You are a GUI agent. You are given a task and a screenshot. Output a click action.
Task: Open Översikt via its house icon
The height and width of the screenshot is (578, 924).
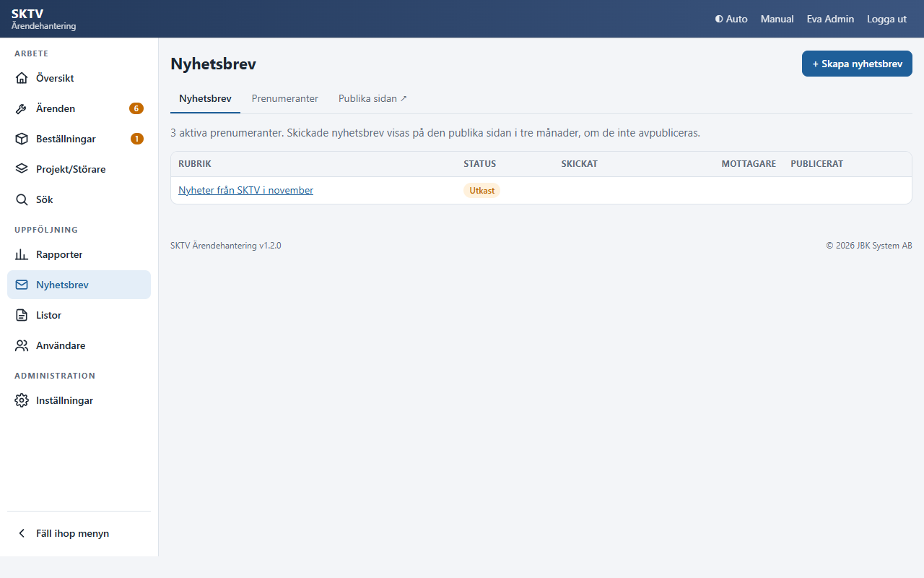(x=22, y=78)
